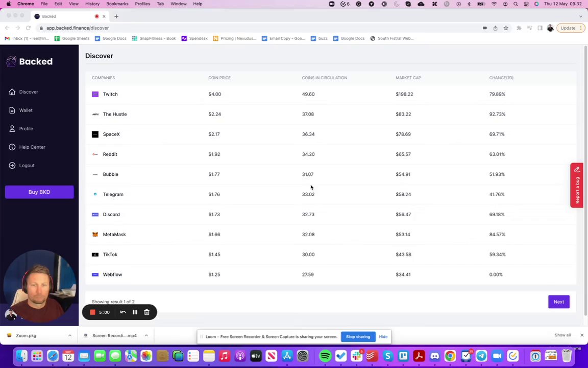This screenshot has width=588, height=368.
Task: Bookmark this page with the star icon
Action: click(x=506, y=28)
